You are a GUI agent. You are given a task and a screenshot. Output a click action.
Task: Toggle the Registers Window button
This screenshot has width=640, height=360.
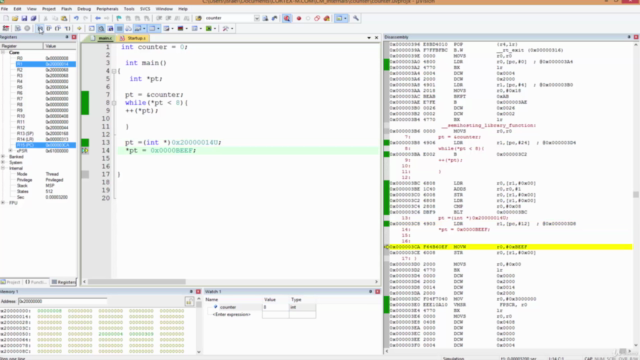click(120, 29)
